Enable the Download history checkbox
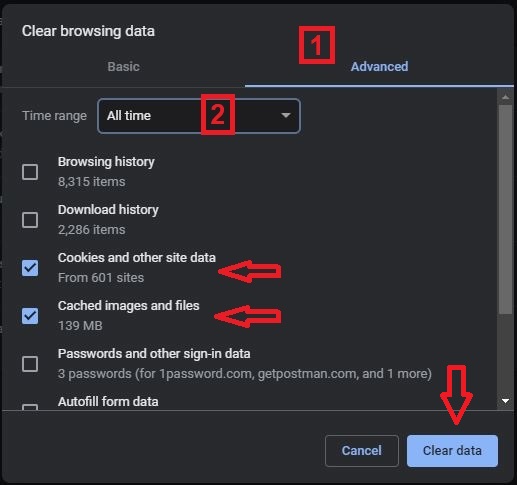 point(30,220)
